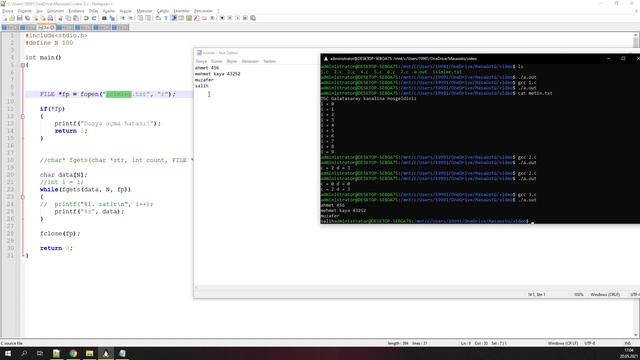Open the Kodlama menu

click(76, 11)
